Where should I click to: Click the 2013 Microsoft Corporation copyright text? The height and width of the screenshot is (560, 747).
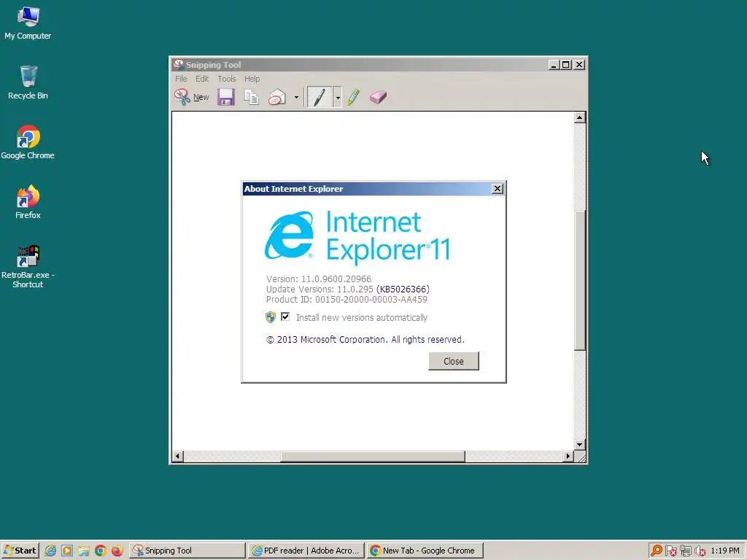point(365,340)
